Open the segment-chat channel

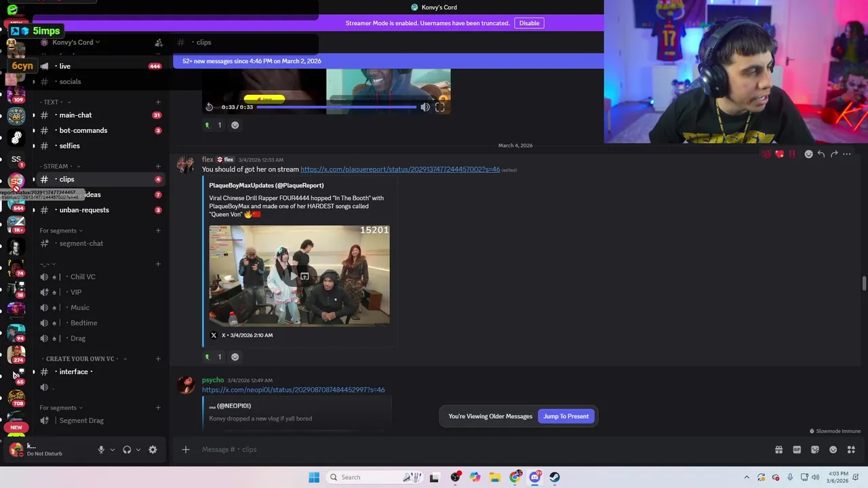point(98,243)
